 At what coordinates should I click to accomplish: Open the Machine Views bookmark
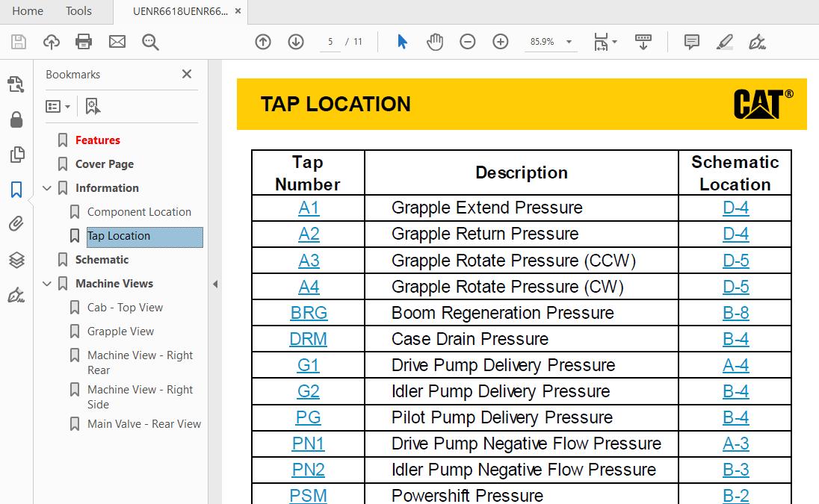point(114,283)
